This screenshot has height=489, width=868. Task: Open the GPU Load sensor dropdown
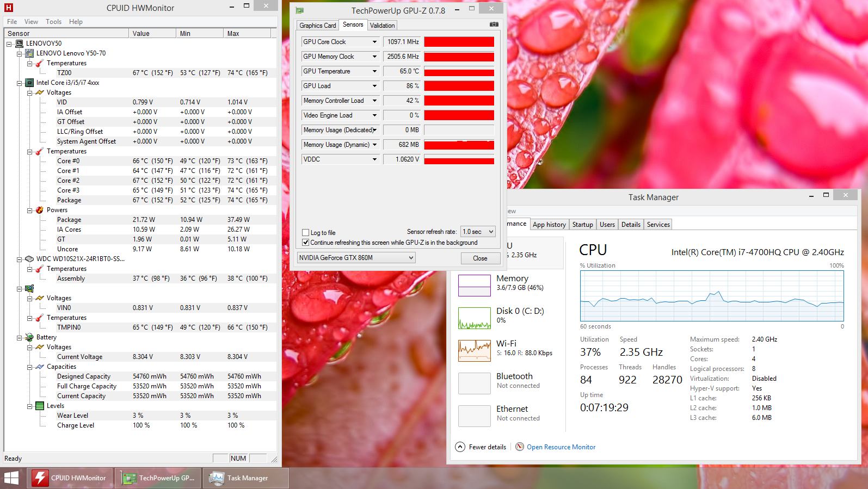click(374, 86)
